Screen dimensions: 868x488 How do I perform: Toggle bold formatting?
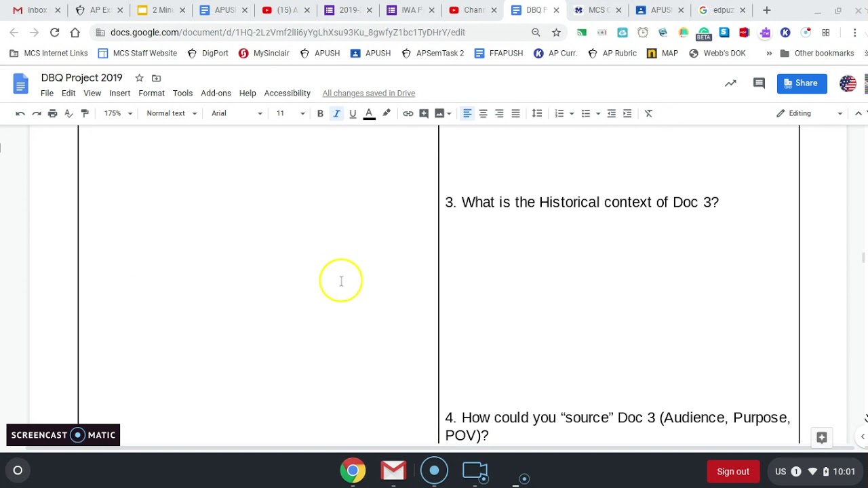(320, 113)
